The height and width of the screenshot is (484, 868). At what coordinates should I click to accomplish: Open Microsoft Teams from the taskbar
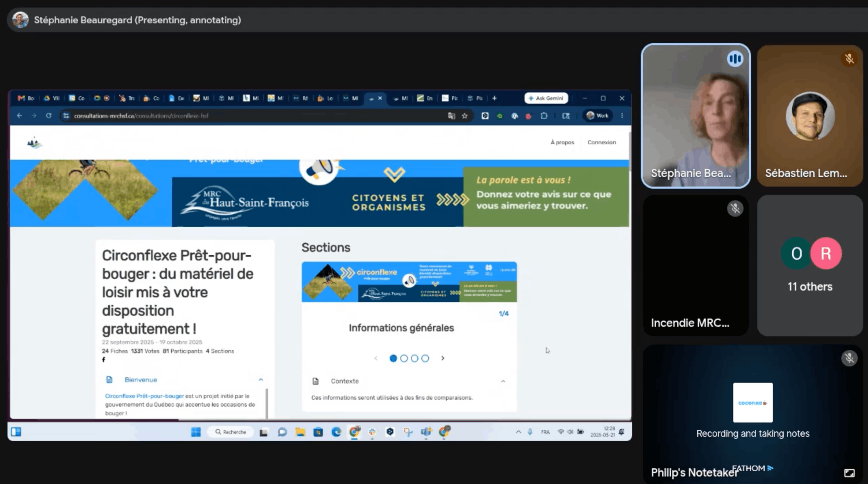point(426,432)
